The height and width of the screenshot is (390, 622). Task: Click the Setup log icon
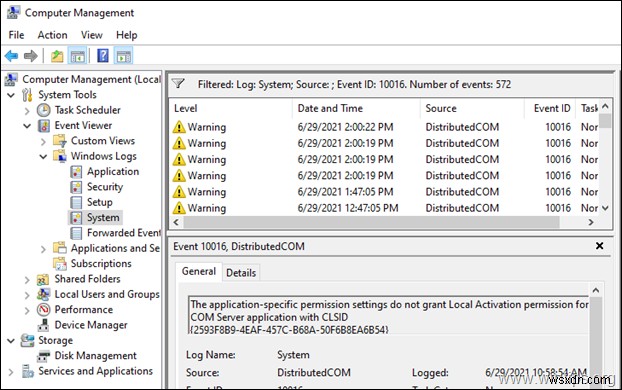point(76,202)
